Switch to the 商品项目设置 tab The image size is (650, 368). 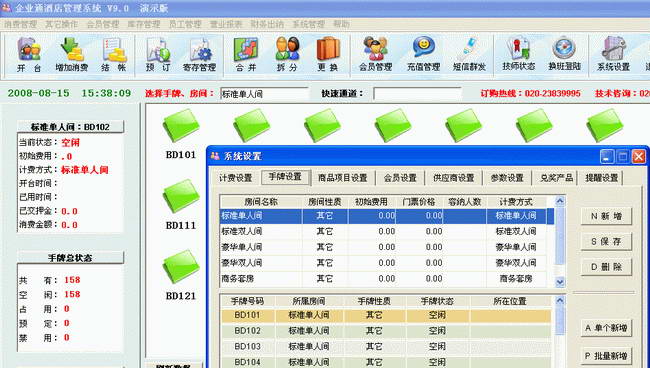pyautogui.click(x=343, y=178)
